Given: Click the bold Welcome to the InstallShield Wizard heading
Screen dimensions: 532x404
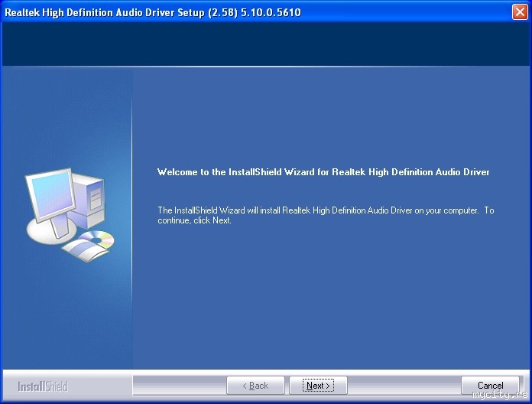Looking at the screenshot, I should point(323,172).
